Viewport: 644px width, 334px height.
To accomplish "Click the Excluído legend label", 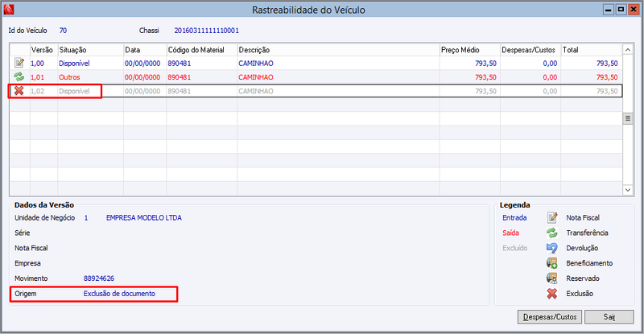I will point(514,248).
